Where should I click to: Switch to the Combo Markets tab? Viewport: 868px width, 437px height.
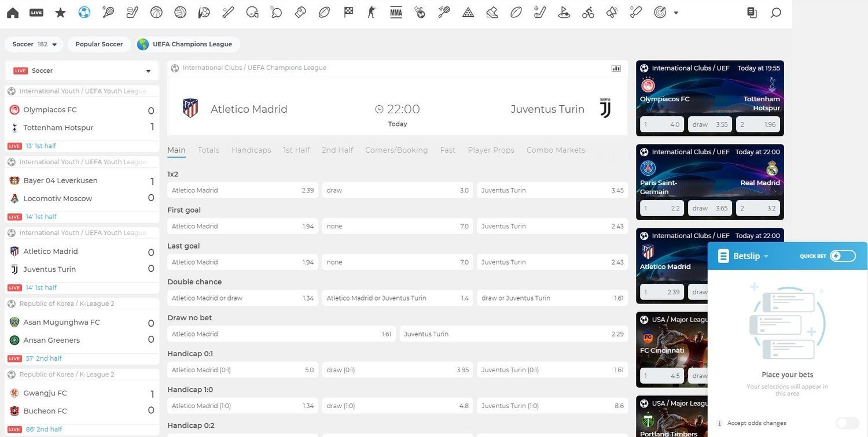[x=556, y=150]
